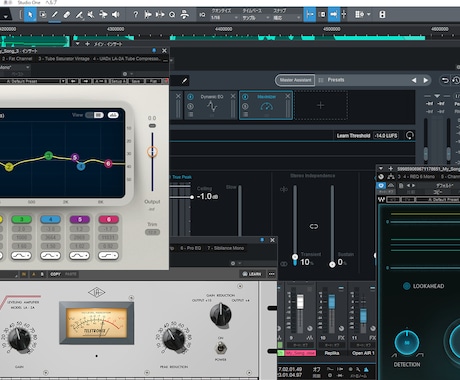Pin the EQ plugin window

point(154,51)
